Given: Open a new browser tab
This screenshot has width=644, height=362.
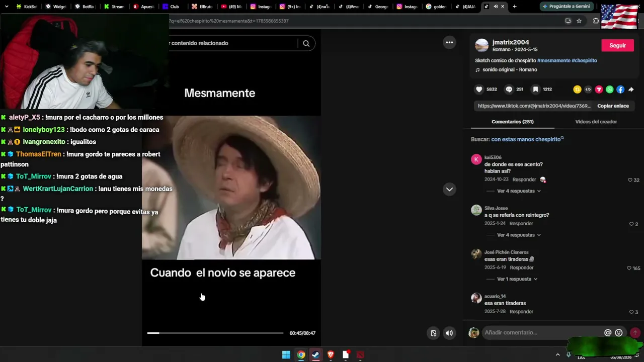Looking at the screenshot, I should (514, 7).
